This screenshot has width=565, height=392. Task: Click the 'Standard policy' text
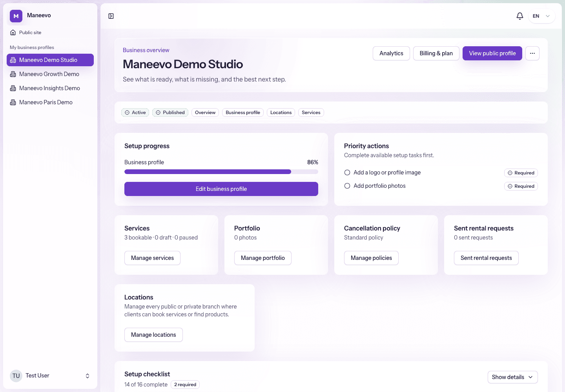click(364, 238)
